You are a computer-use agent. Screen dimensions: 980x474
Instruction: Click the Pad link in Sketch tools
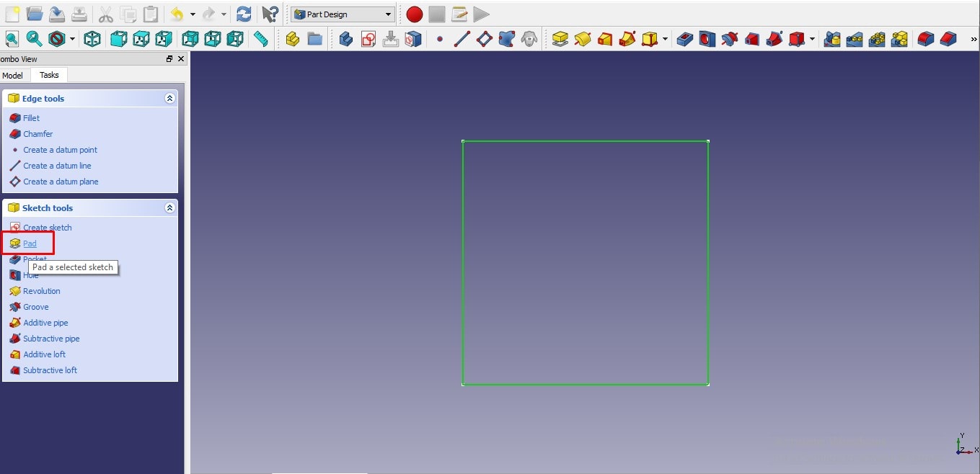(30, 243)
